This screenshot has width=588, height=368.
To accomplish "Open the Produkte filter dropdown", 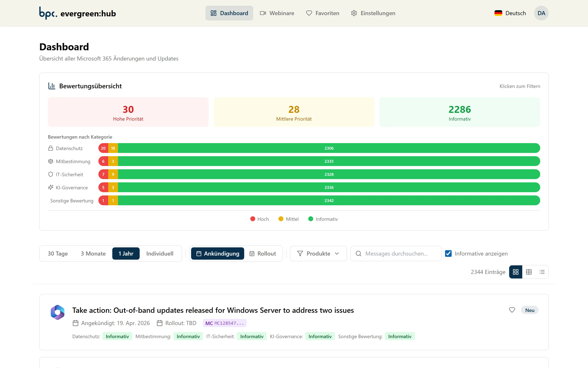I will pos(318,253).
